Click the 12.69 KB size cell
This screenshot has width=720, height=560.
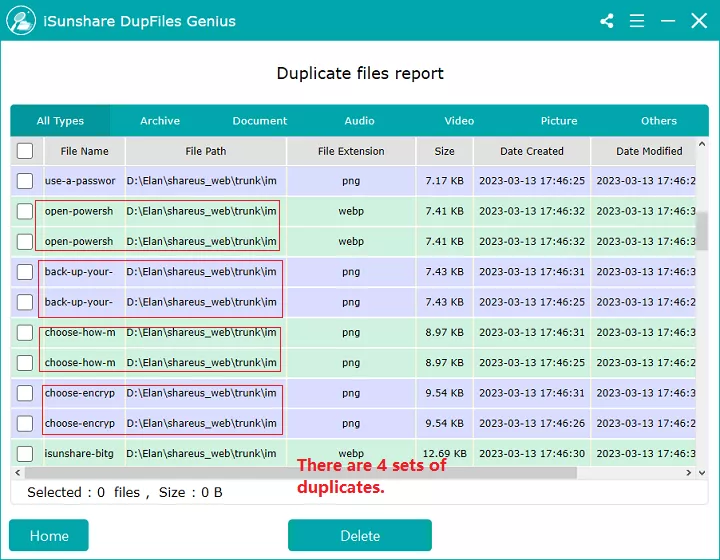[x=444, y=454]
